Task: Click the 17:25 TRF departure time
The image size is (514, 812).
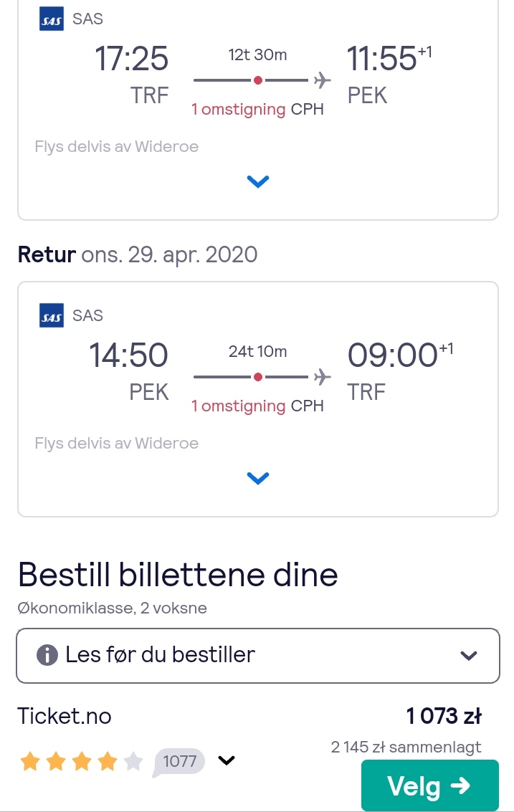Action: (x=132, y=75)
